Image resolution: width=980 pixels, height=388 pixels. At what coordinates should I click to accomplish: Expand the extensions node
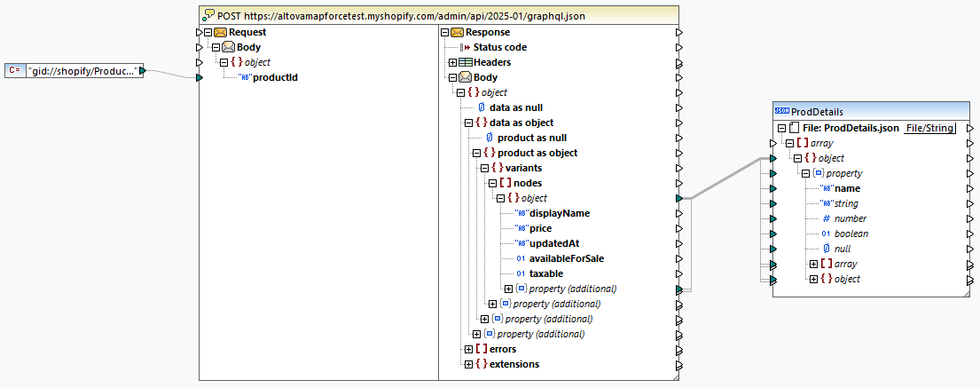tap(468, 364)
